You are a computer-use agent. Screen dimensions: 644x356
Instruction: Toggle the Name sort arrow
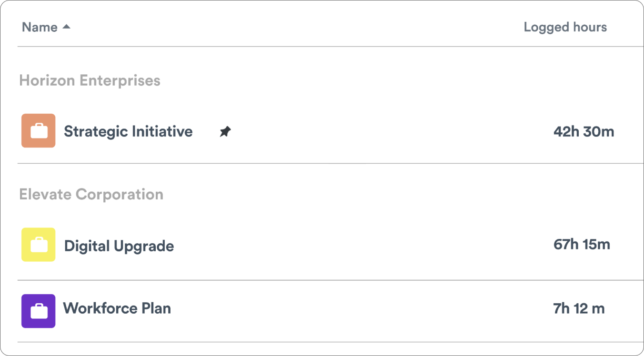click(x=67, y=27)
